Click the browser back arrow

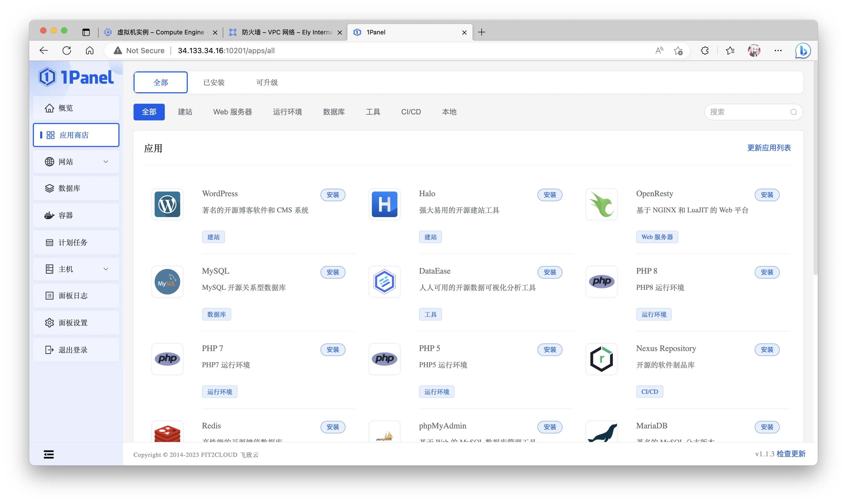(x=44, y=51)
